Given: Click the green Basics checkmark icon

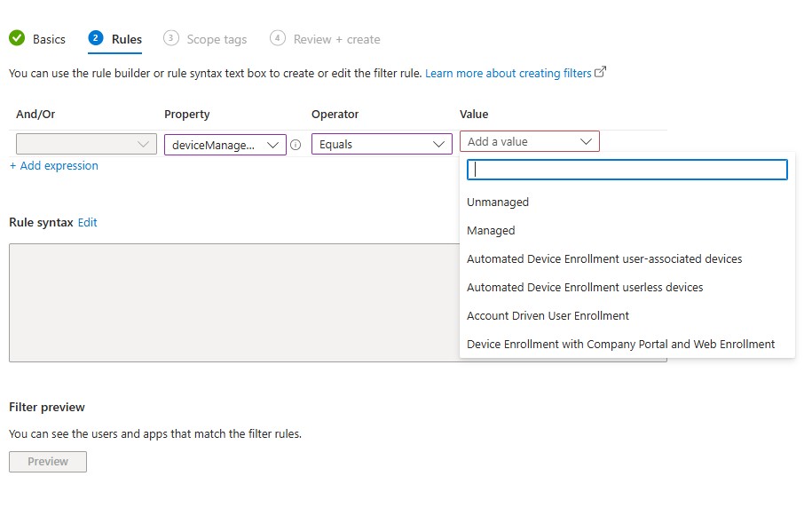Looking at the screenshot, I should 17,38.
